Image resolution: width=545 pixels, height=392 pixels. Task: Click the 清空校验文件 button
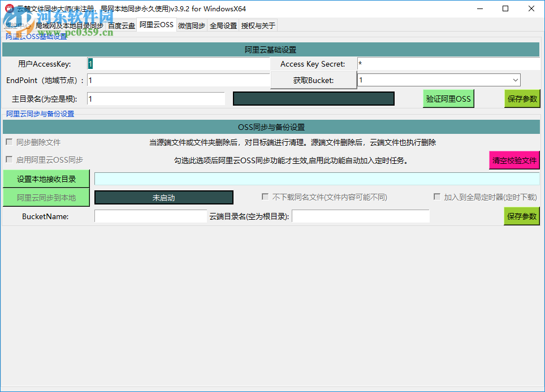[514, 160]
